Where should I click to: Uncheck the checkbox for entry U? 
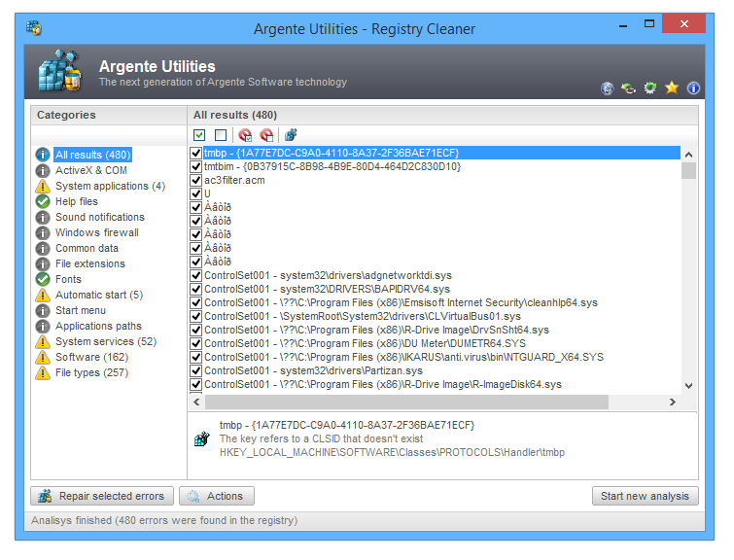click(195, 193)
